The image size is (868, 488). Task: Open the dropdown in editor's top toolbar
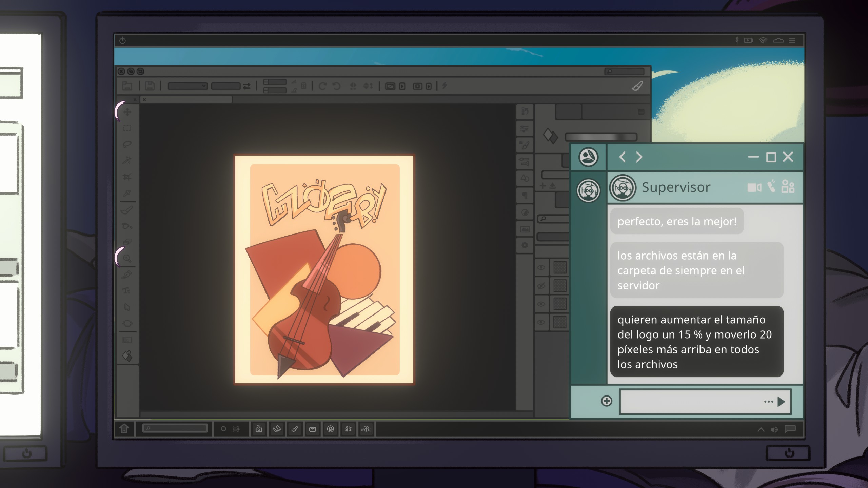[x=188, y=86]
